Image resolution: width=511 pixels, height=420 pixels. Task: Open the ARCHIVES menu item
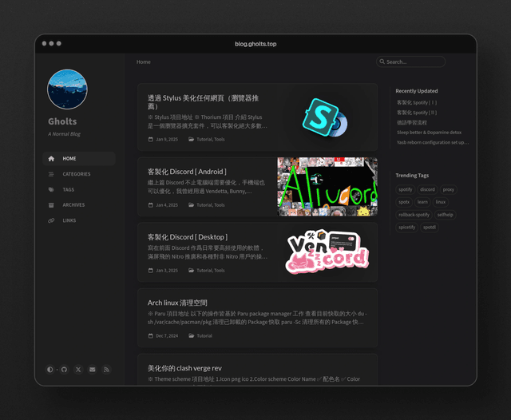click(79, 205)
